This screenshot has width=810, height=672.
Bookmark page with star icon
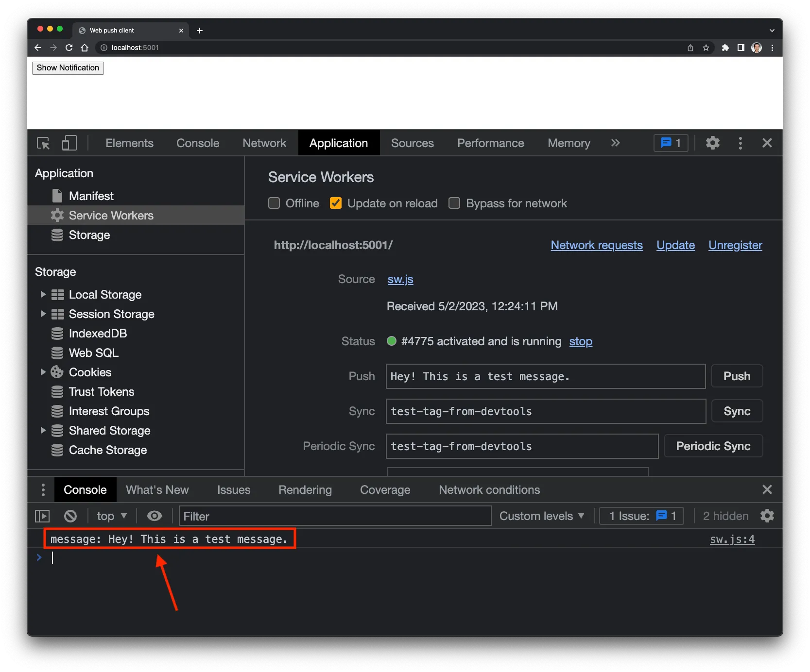point(706,48)
